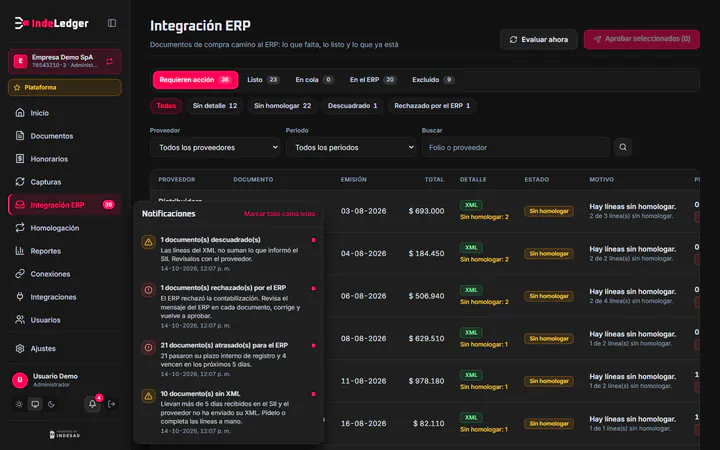Open the Plataforma button
The image size is (720, 450).
coord(65,87)
